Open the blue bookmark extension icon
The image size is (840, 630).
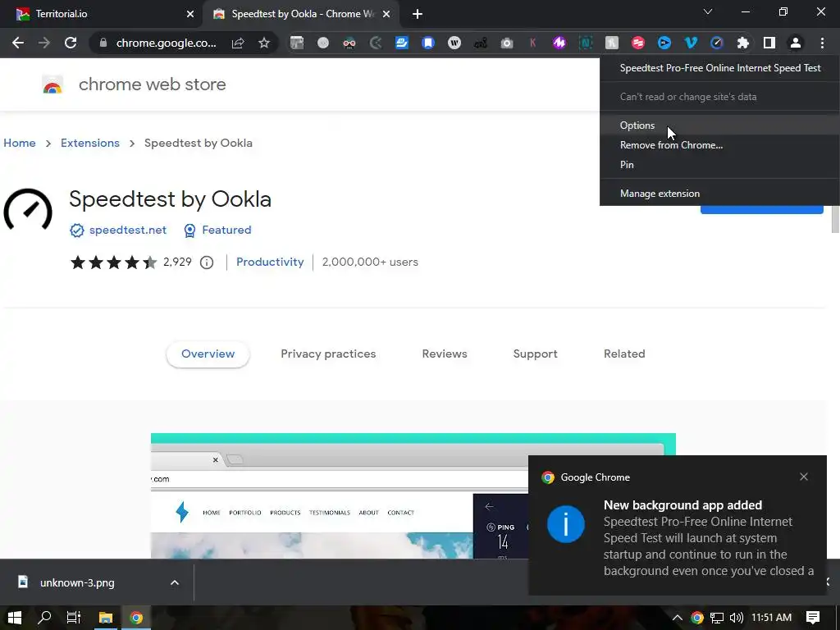click(x=428, y=43)
